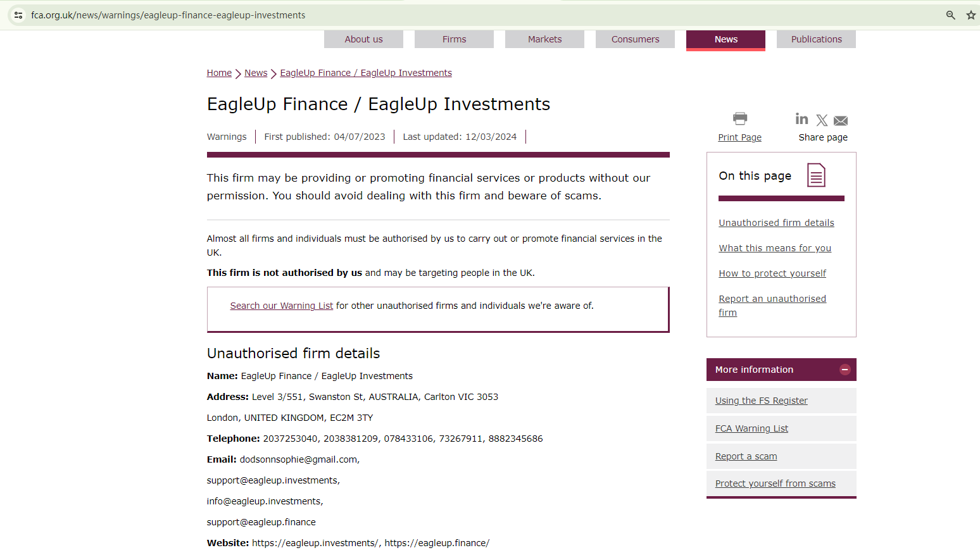
Task: Share page on X icon
Action: (822, 120)
